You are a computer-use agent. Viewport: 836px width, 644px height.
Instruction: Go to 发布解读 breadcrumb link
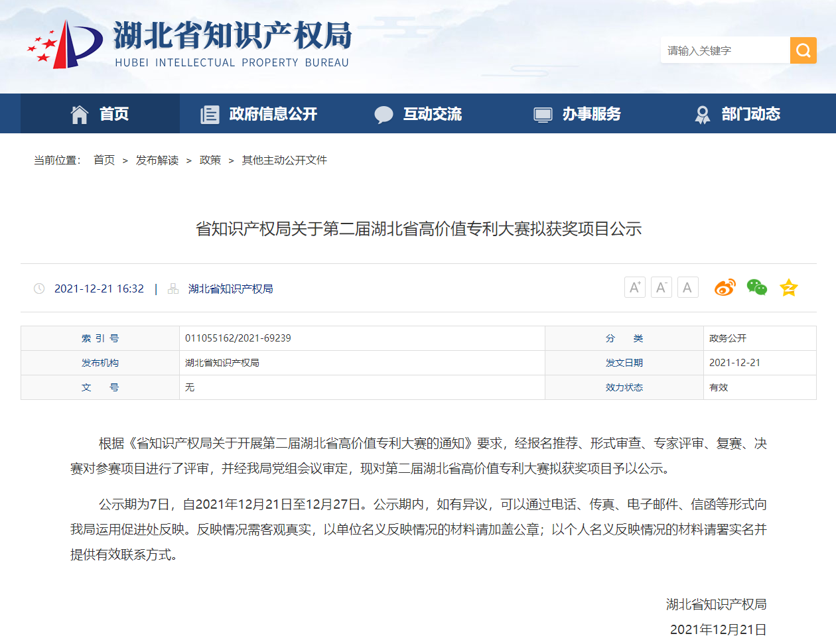click(157, 160)
